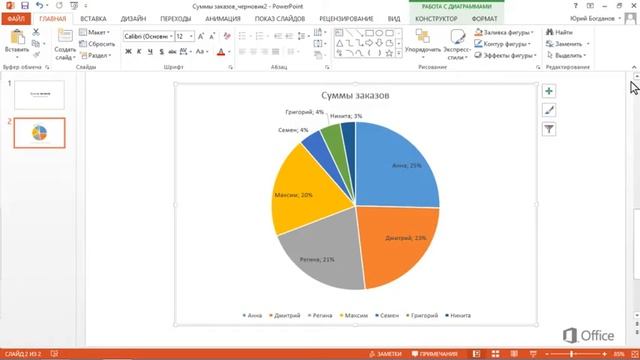Undo the last action
The width and height of the screenshot is (640, 360).
[x=39, y=6]
